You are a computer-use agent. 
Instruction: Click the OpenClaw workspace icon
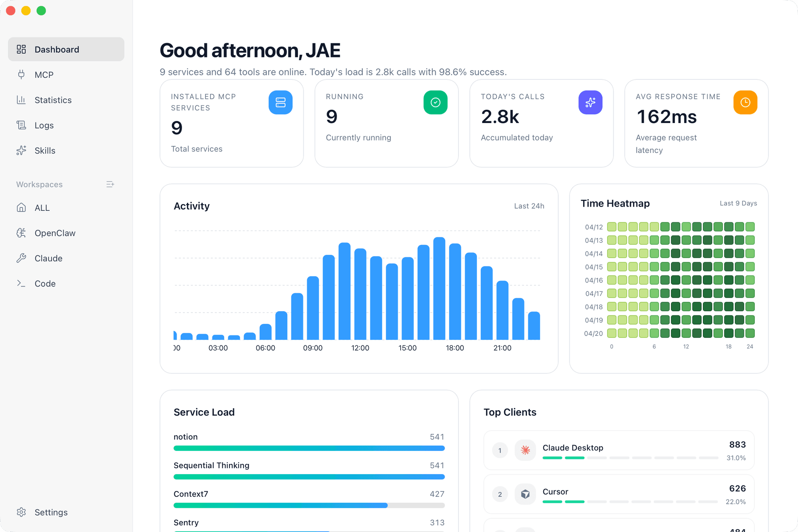tap(21, 233)
